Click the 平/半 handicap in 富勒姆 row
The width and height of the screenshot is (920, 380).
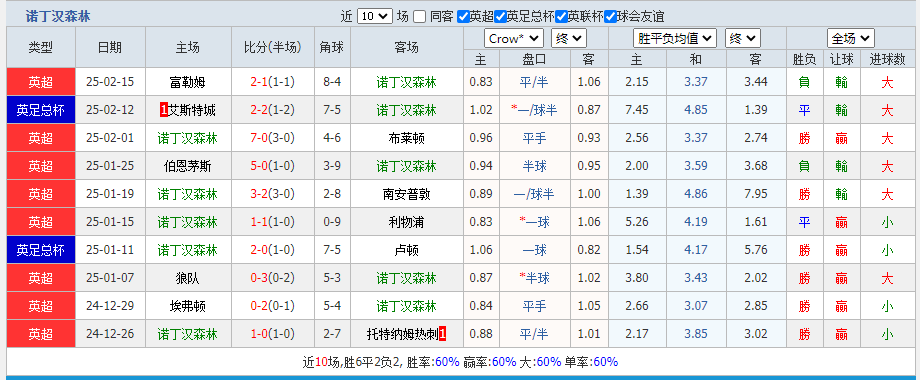[534, 82]
